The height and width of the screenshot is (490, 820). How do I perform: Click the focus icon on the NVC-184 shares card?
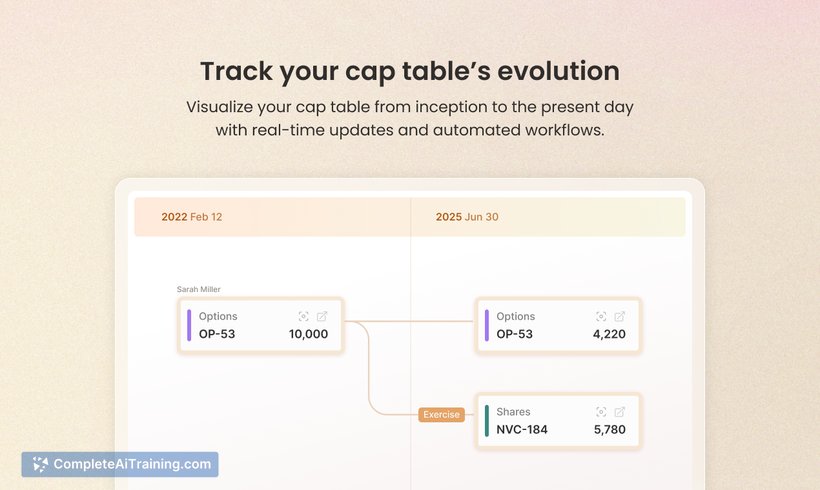pos(601,412)
